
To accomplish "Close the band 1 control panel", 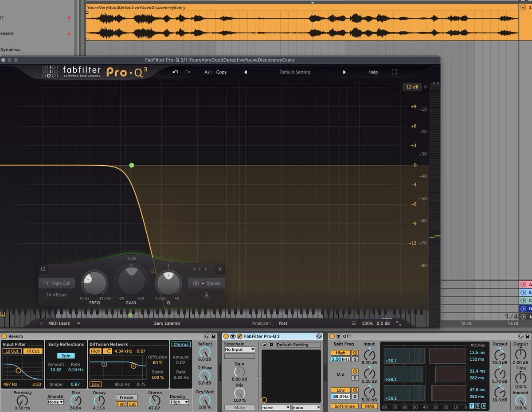I will point(220,269).
